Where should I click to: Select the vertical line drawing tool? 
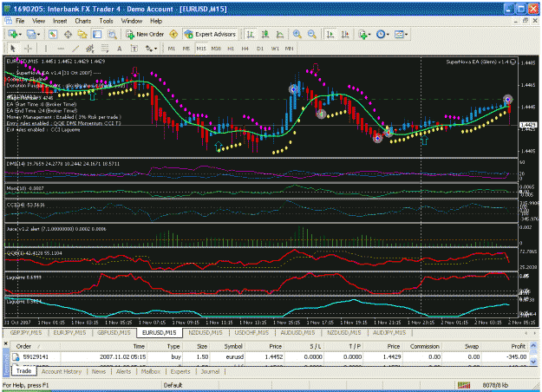click(46, 49)
